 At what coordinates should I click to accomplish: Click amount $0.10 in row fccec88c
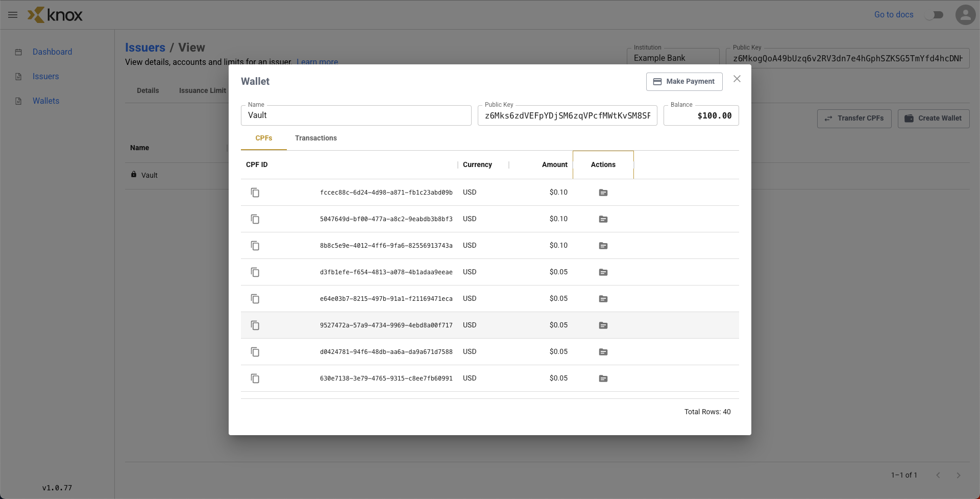(558, 193)
